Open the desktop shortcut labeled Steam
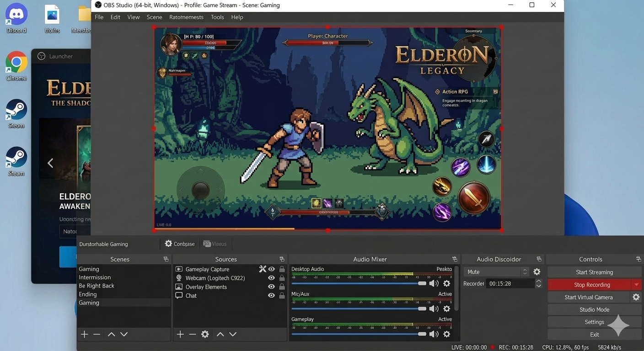644x351 pixels. 16,161
